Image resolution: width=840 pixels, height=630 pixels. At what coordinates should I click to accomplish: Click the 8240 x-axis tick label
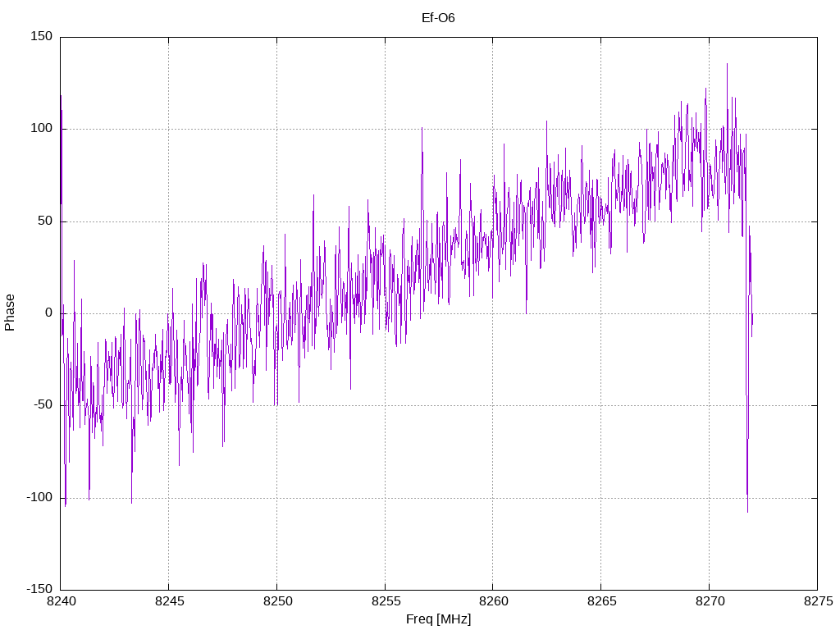[62, 601]
